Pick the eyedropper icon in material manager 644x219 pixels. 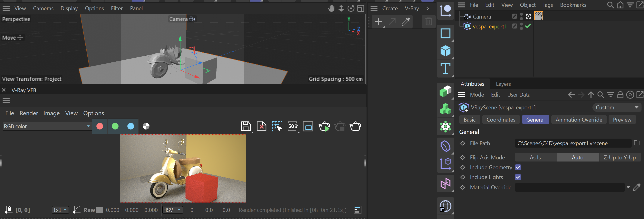point(406,22)
